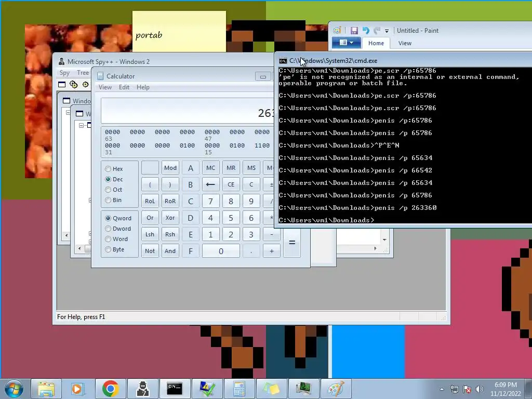Click the Lsh left-shift button

pyautogui.click(x=150, y=234)
